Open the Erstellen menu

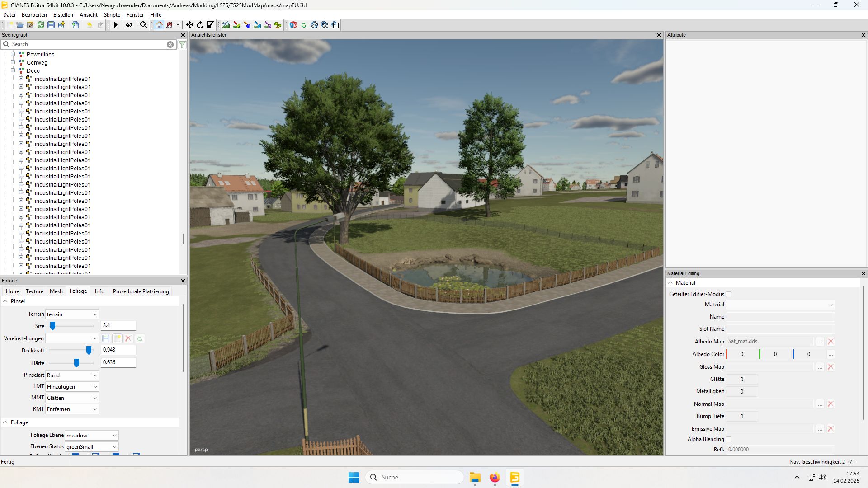(63, 14)
